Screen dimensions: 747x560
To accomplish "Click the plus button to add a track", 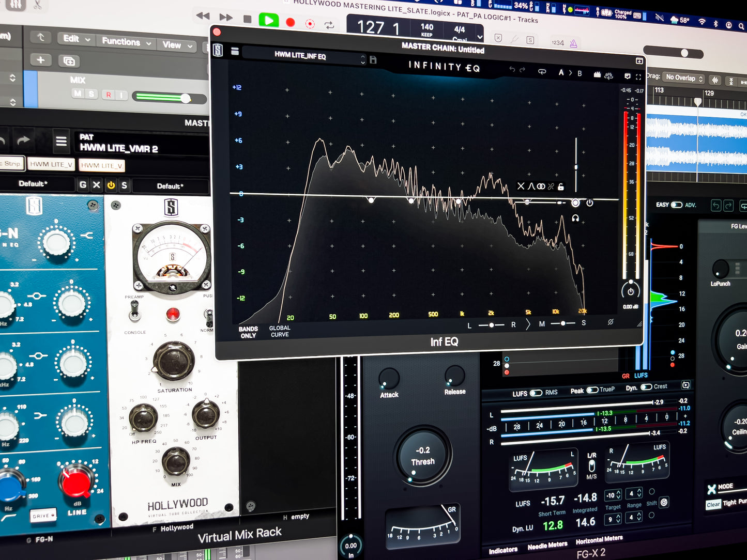I will (40, 59).
